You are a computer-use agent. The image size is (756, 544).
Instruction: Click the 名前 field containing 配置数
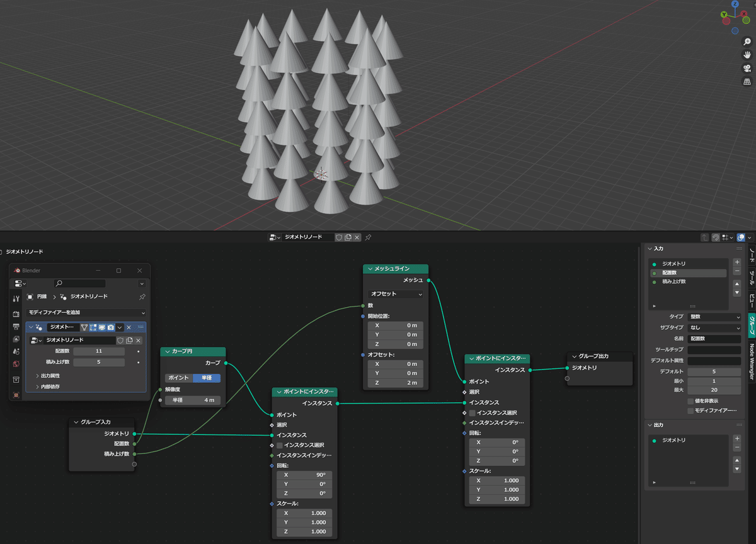coord(714,339)
